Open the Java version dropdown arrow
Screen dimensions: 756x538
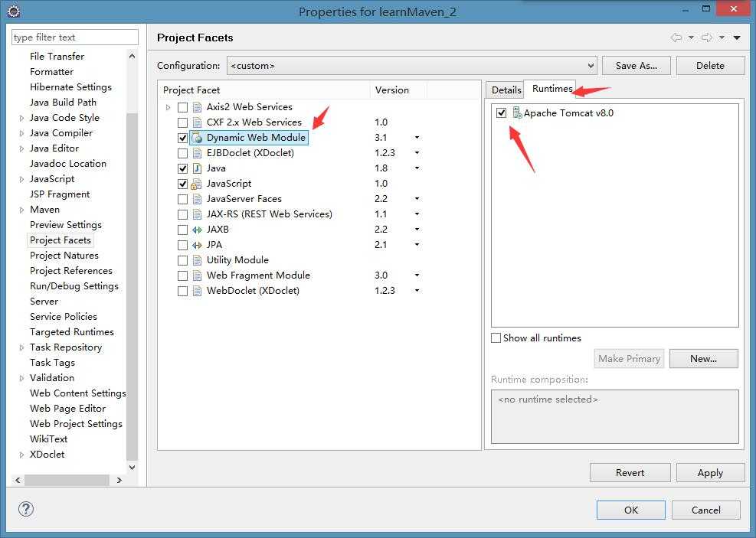417,168
